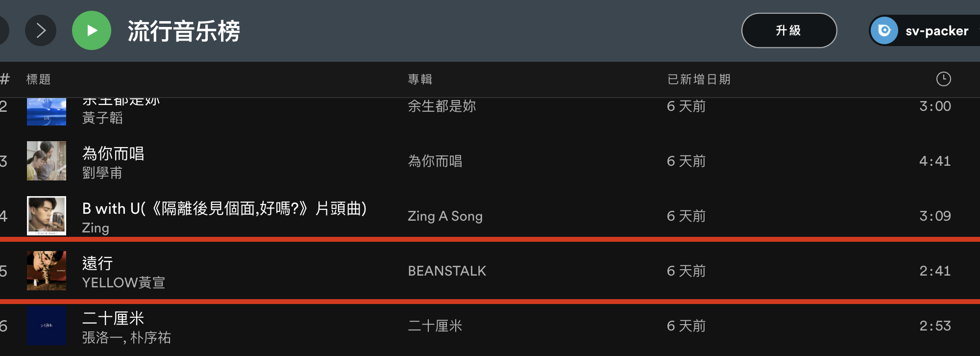980x356 pixels.
Task: Open the BEANSTALK album link
Action: (x=447, y=271)
